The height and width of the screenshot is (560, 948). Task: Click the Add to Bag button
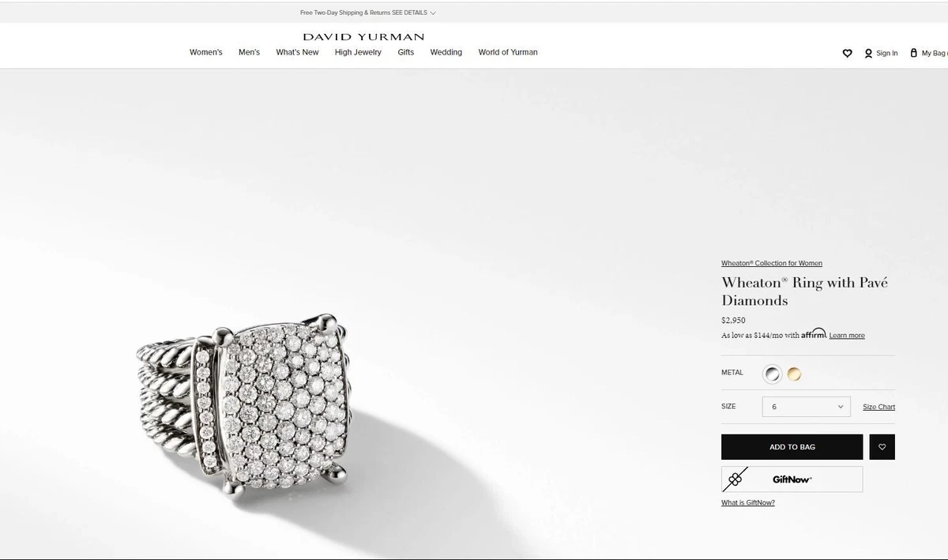[792, 447]
